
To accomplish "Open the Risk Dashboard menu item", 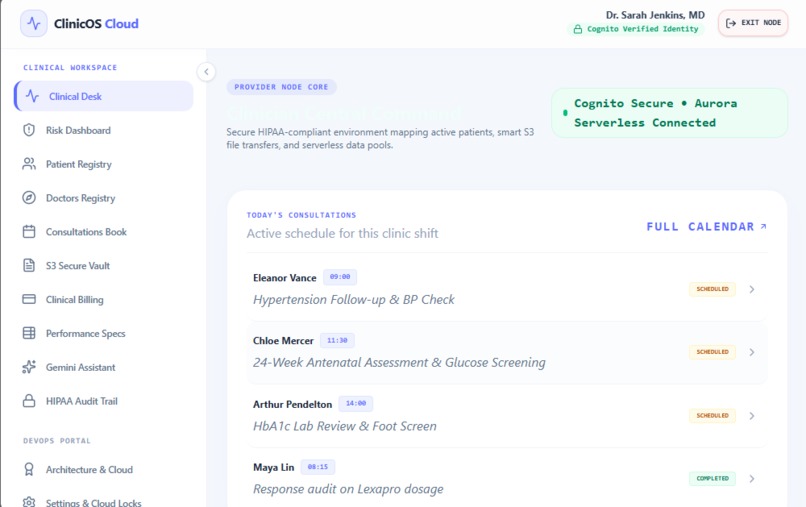I will coord(104,130).
